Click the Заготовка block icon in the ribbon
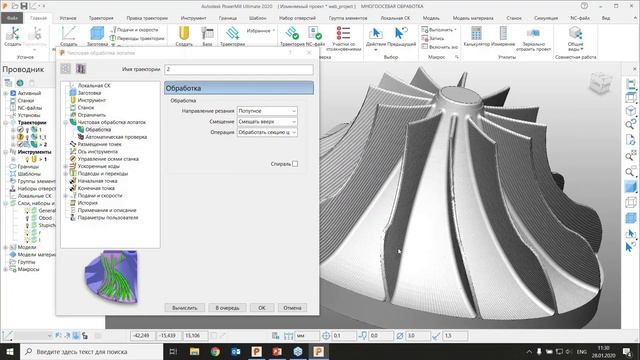 [x=97, y=34]
